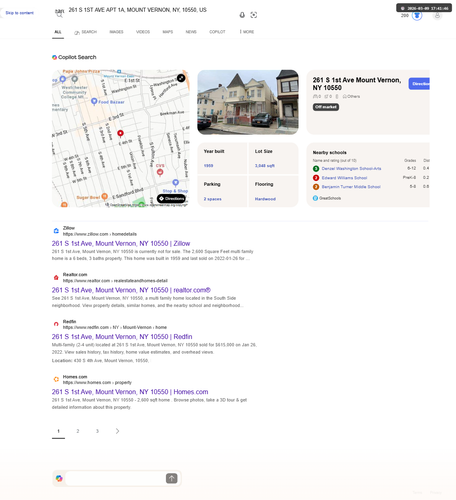Open Benjamin Turner Middle School link
Image resolution: width=456 pixels, height=500 pixels.
click(x=351, y=187)
